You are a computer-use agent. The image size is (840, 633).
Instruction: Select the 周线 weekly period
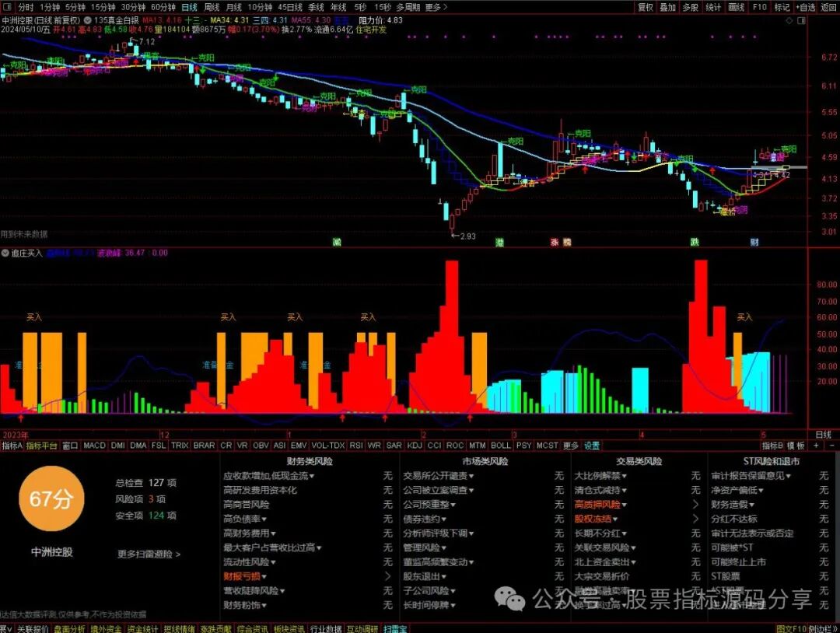212,7
